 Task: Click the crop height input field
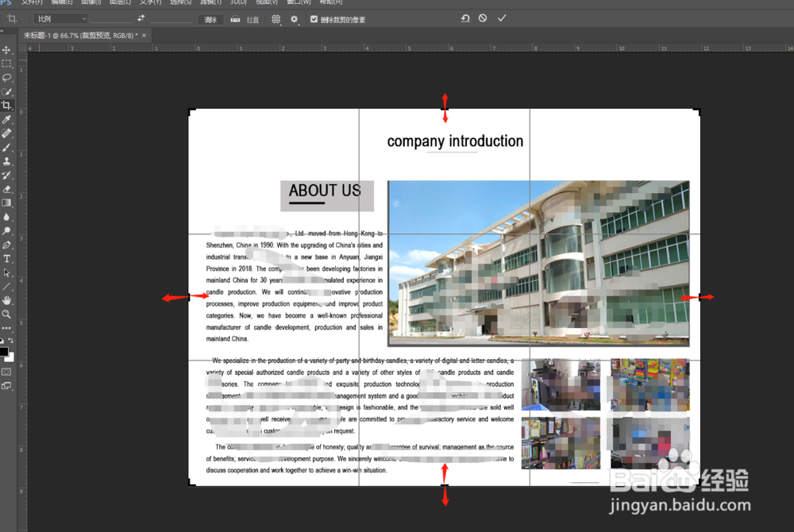172,19
